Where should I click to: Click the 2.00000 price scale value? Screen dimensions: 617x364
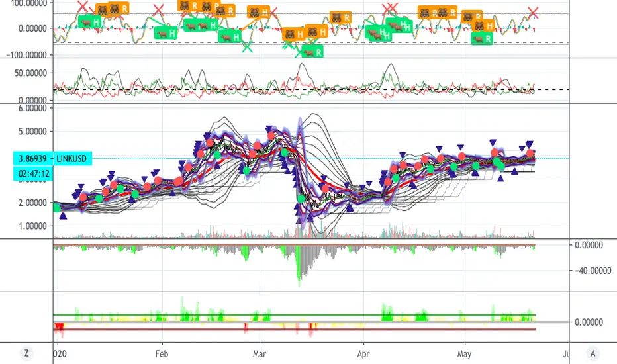32,203
